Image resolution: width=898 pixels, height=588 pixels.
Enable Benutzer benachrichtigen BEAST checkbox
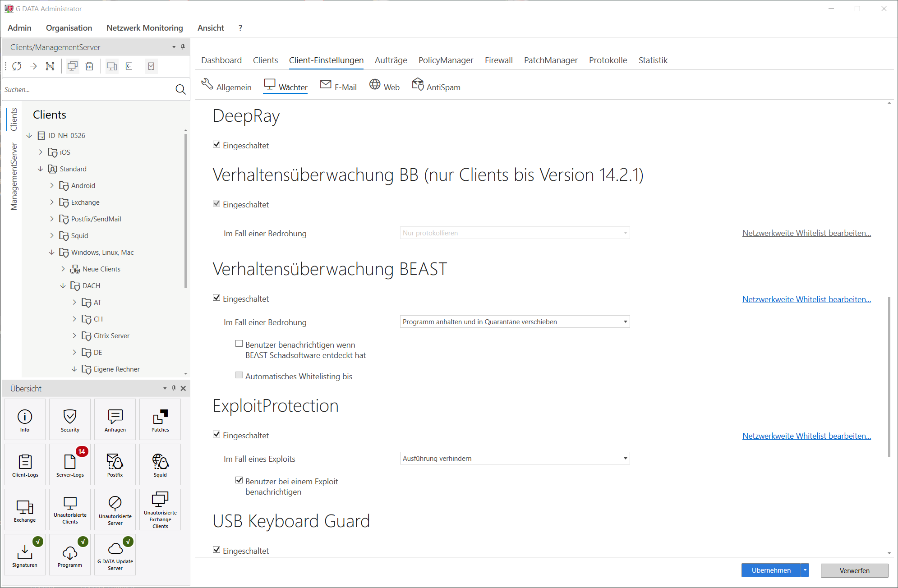click(239, 344)
